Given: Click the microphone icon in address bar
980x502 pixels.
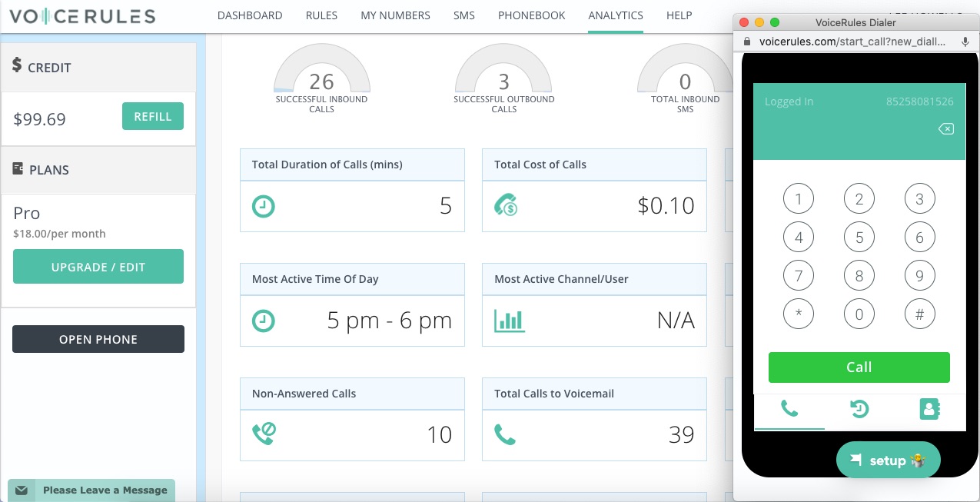Looking at the screenshot, I should [x=965, y=42].
